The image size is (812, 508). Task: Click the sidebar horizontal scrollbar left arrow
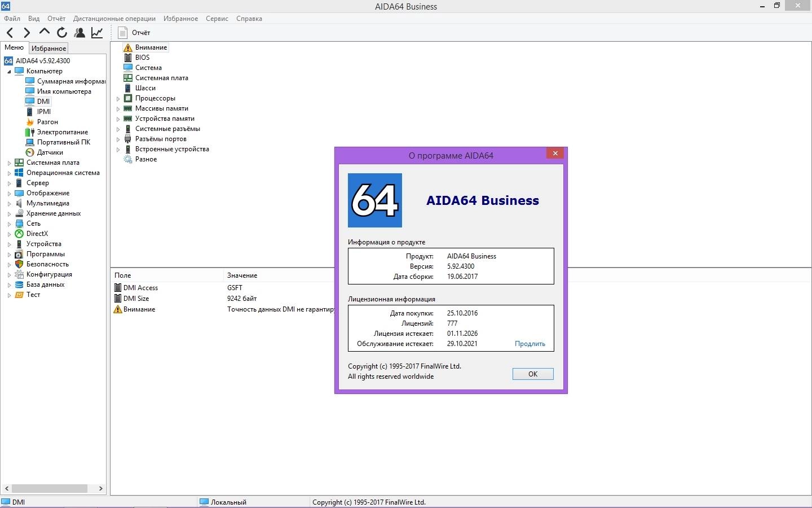coord(6,489)
